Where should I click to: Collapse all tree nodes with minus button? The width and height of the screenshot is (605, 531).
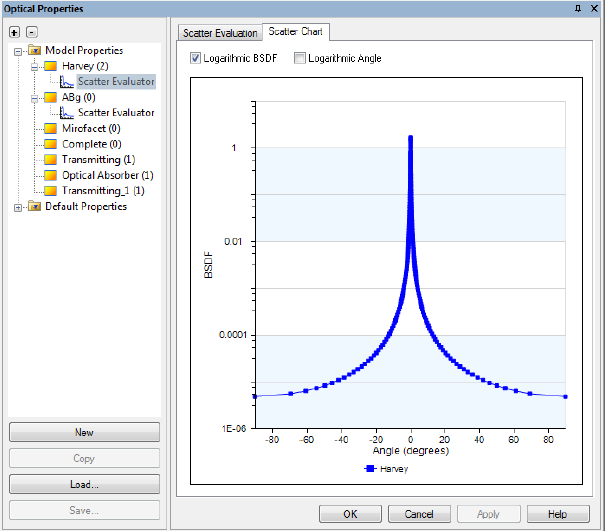point(32,32)
